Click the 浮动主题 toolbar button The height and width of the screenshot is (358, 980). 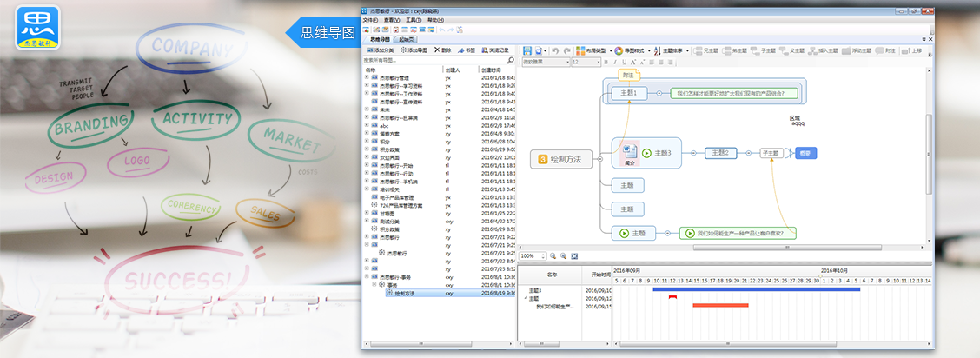pos(857,50)
